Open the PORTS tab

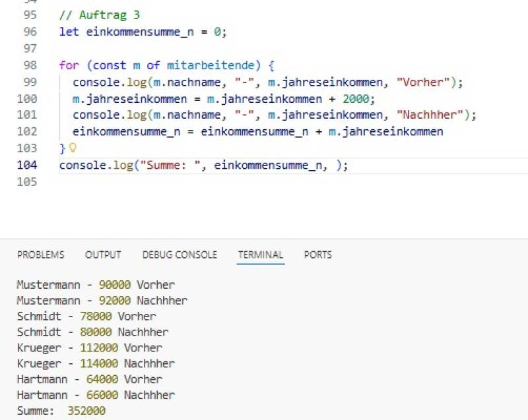[x=317, y=255]
